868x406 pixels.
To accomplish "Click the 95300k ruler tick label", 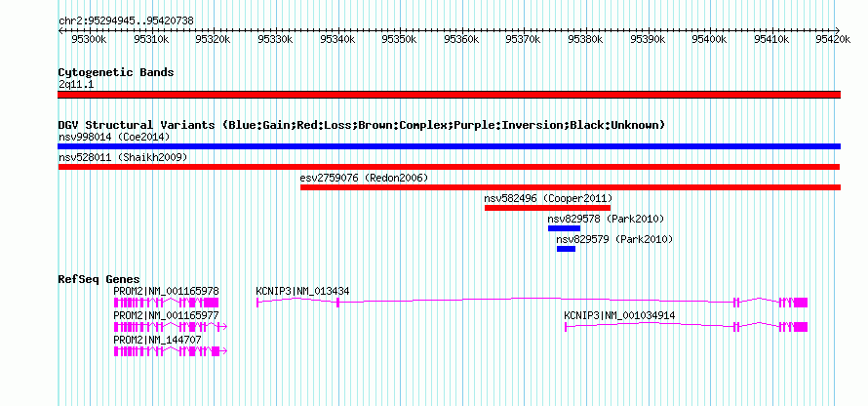I will (90, 40).
